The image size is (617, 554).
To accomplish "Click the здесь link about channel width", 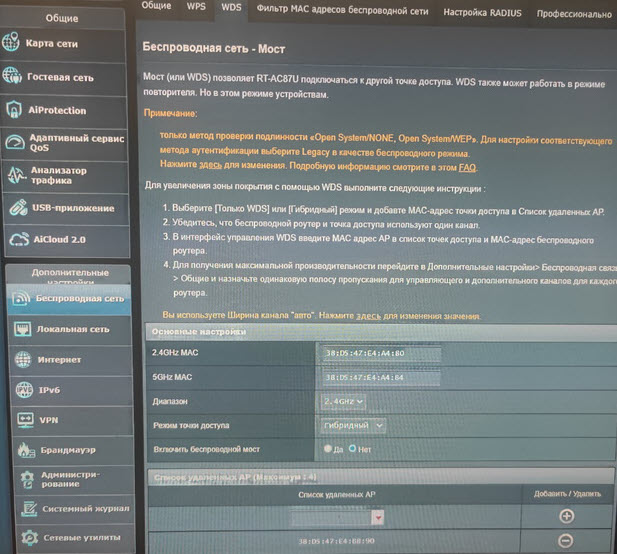I will pyautogui.click(x=369, y=316).
